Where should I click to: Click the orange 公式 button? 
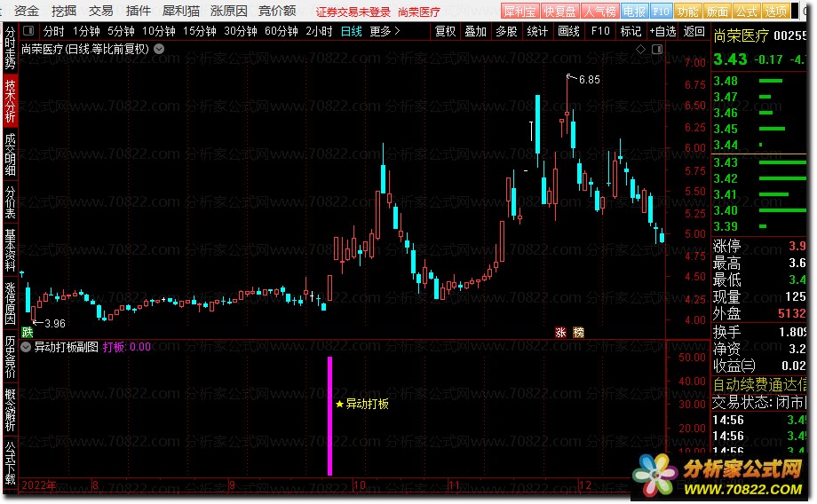point(746,11)
